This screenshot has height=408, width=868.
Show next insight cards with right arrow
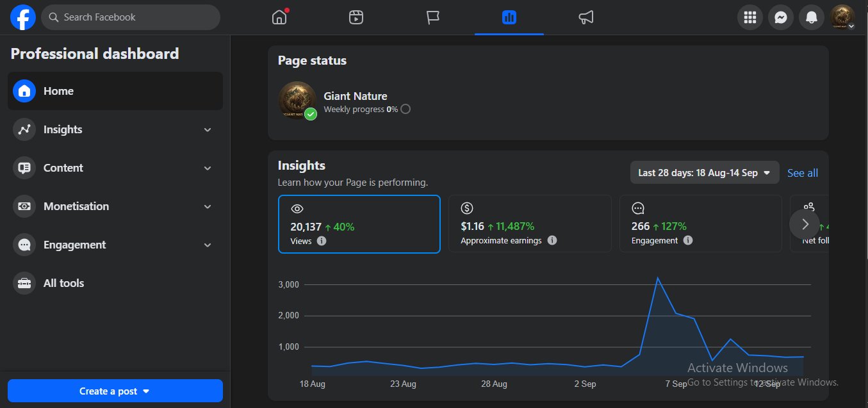805,224
